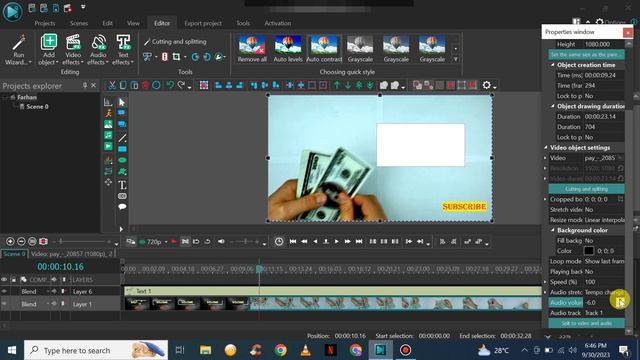Open the Activation tab

tap(278, 23)
